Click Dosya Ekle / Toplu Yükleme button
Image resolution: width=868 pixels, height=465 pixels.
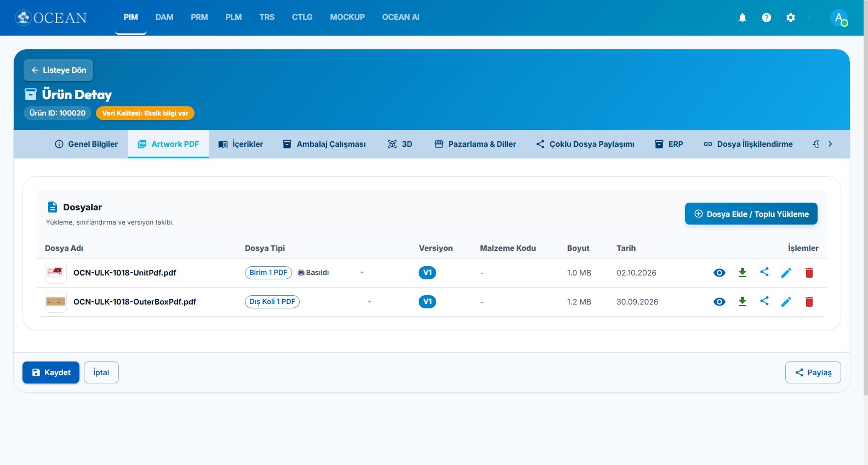pos(751,214)
